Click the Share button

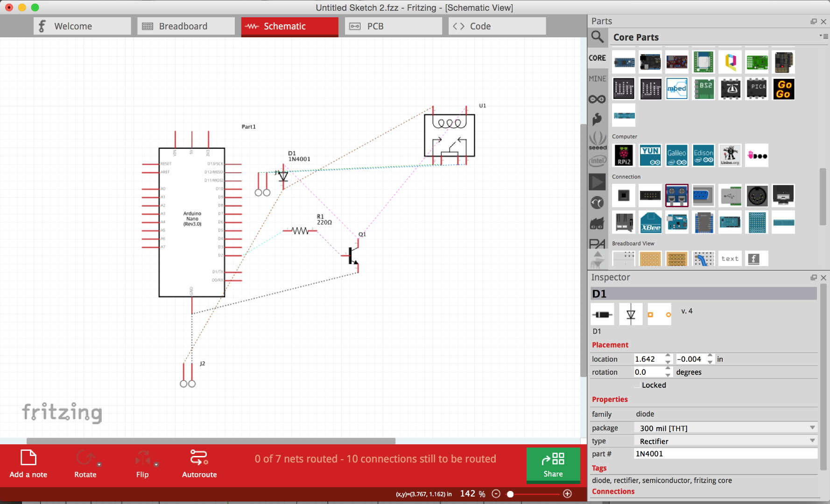[x=553, y=465]
